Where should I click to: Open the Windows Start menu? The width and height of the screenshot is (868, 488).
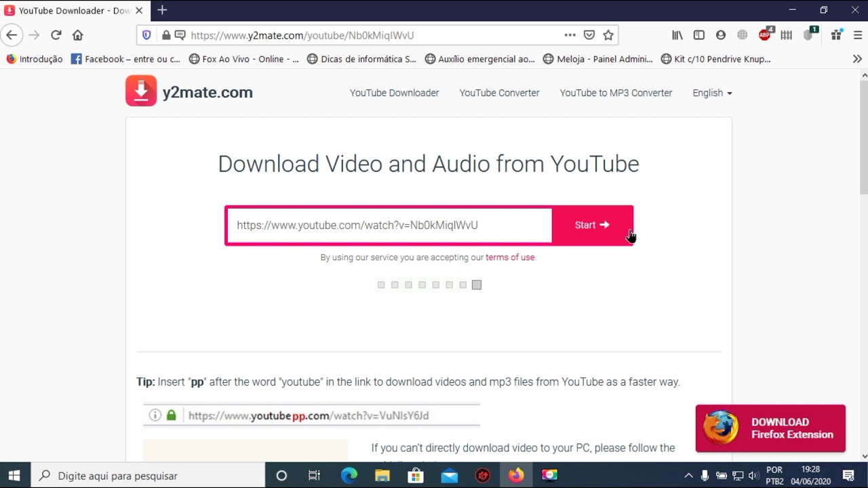pos(14,475)
